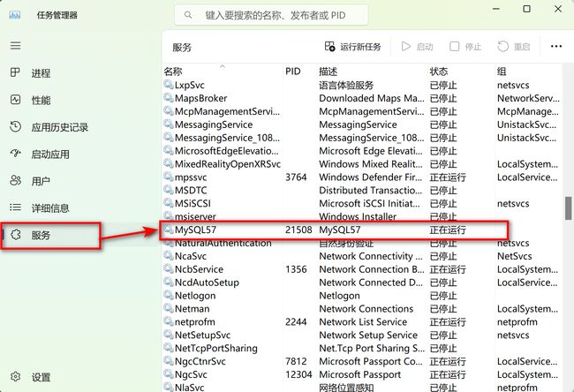Sort by the Description (描述) column header
Image resolution: width=574 pixels, height=392 pixels.
(372, 72)
